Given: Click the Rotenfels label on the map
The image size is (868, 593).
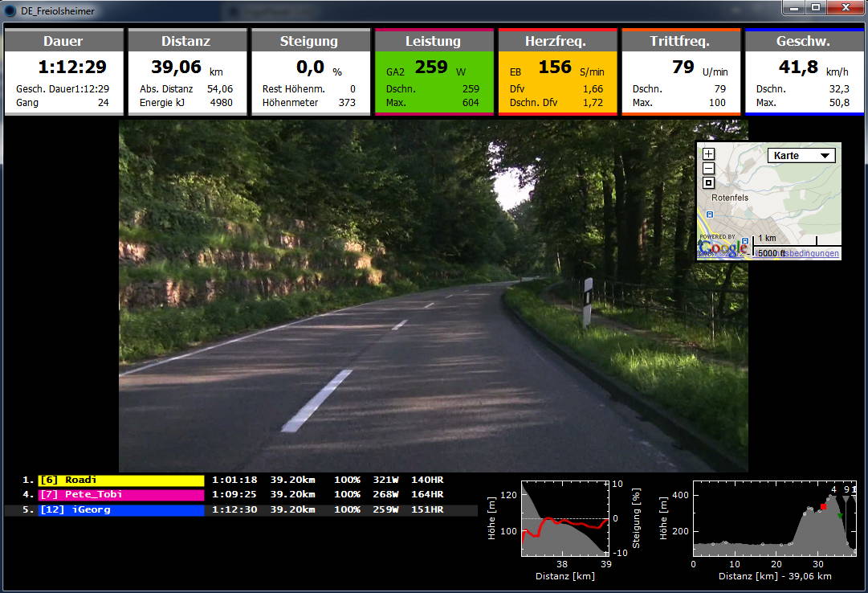Looking at the screenshot, I should (730, 198).
